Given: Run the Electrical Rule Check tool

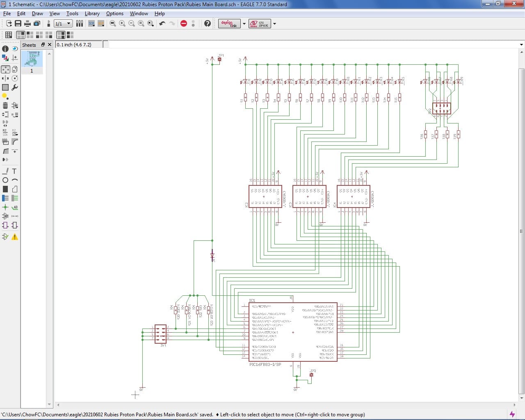Looking at the screenshot, I should click(x=5, y=237).
